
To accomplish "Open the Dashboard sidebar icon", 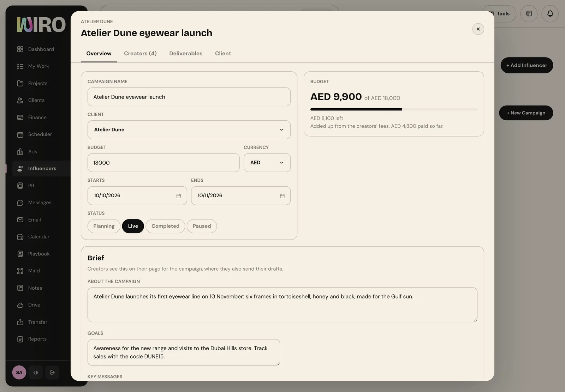I will (20, 49).
